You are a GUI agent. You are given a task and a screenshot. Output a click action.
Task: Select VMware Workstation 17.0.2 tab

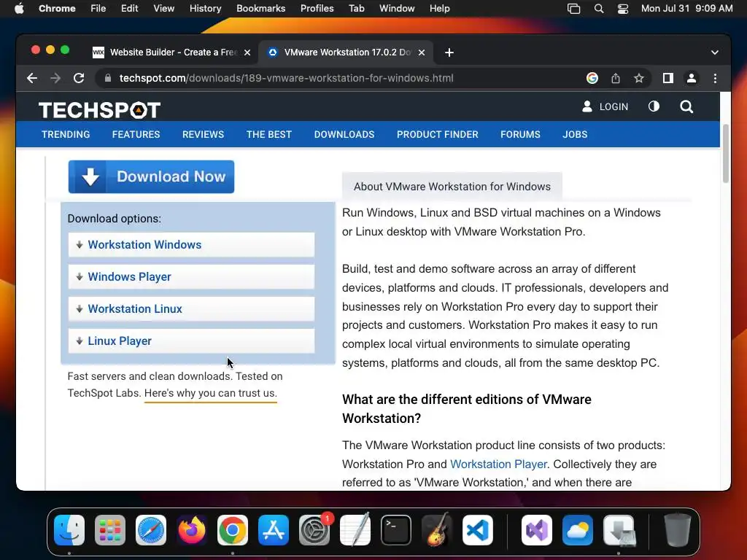pos(347,52)
